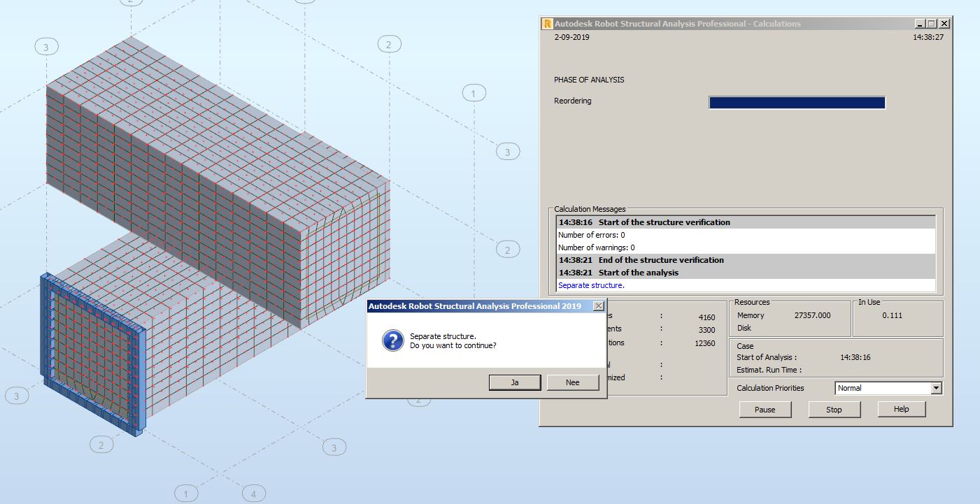Click the Reordering progress bar
The width and height of the screenshot is (980, 504).
coord(797,102)
